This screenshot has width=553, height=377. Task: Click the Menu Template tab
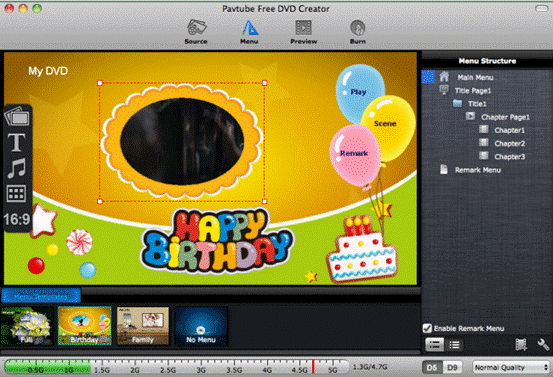pyautogui.click(x=41, y=296)
